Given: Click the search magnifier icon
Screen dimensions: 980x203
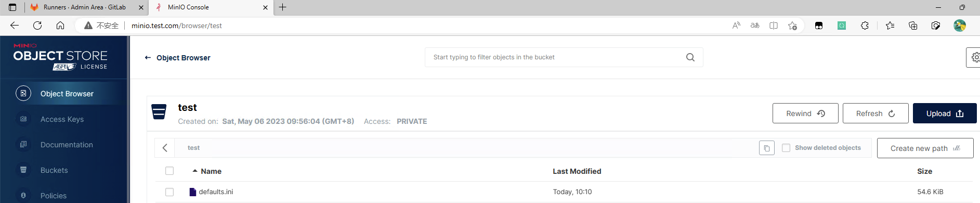Looking at the screenshot, I should coord(690,57).
